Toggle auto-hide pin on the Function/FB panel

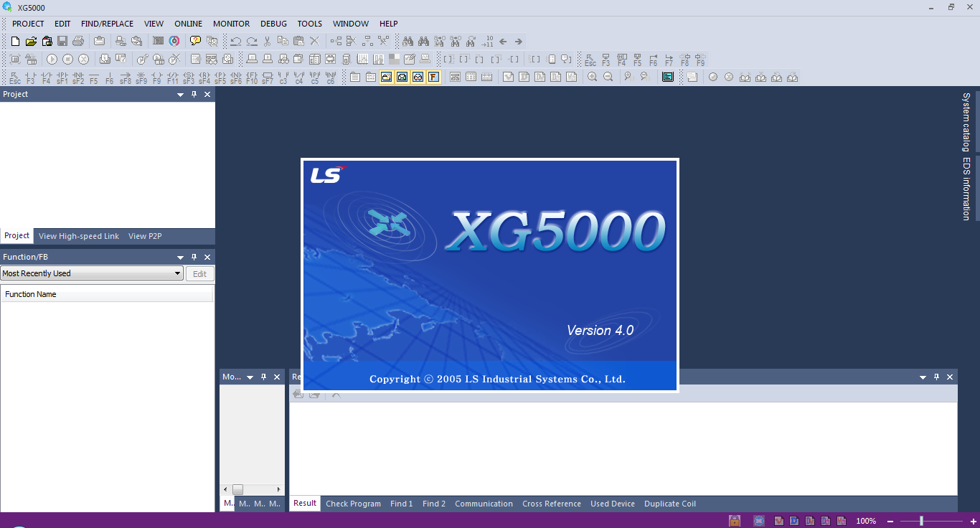[193, 256]
